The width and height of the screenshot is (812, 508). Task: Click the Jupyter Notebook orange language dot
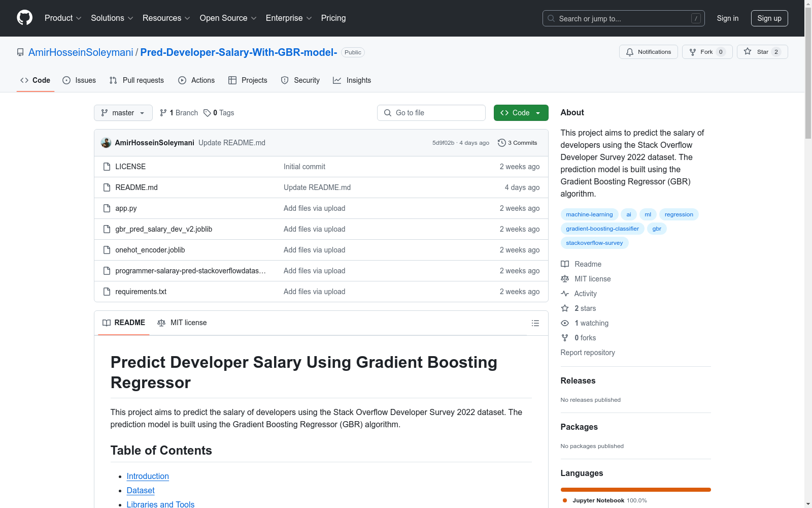pyautogui.click(x=565, y=500)
